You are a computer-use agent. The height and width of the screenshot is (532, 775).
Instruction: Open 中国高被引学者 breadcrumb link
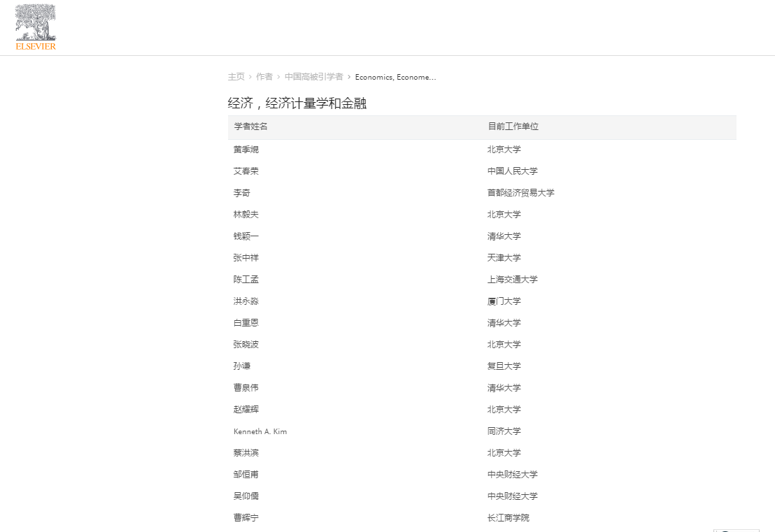coord(314,77)
